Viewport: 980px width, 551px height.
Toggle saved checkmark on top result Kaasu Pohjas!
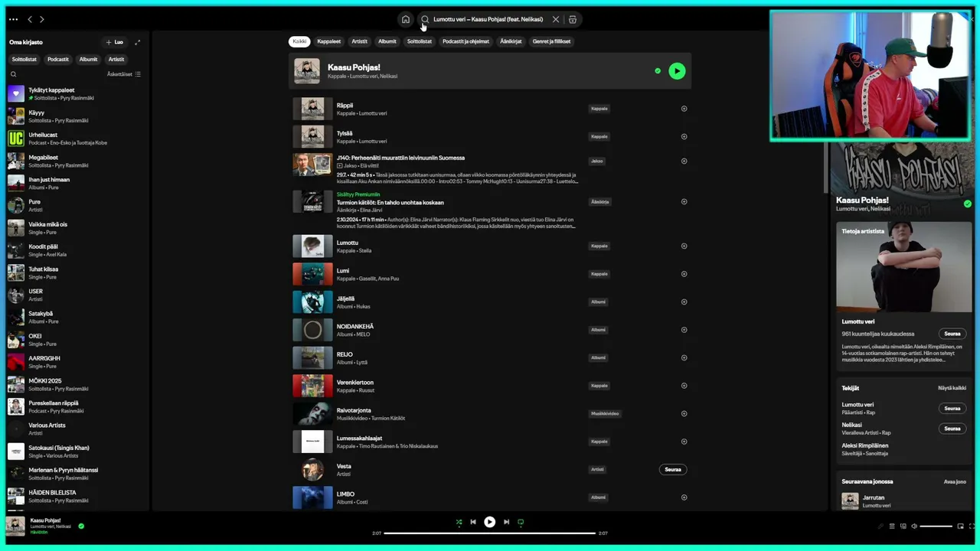click(658, 71)
